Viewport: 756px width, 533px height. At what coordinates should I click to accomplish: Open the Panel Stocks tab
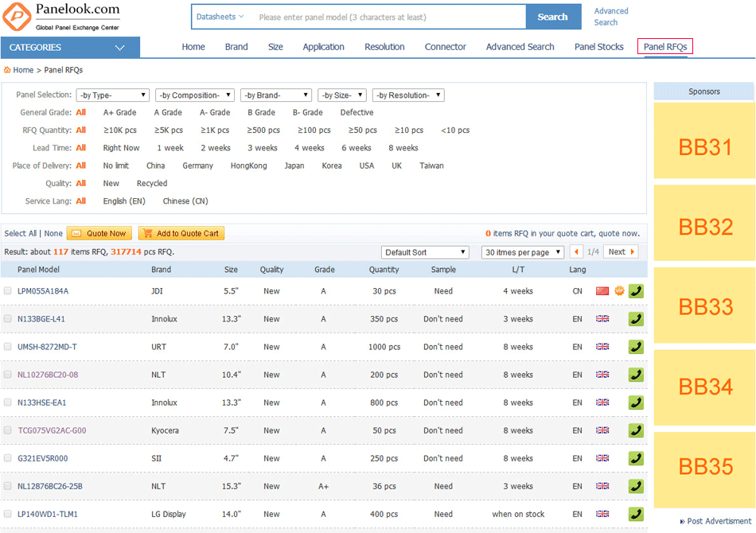point(598,47)
